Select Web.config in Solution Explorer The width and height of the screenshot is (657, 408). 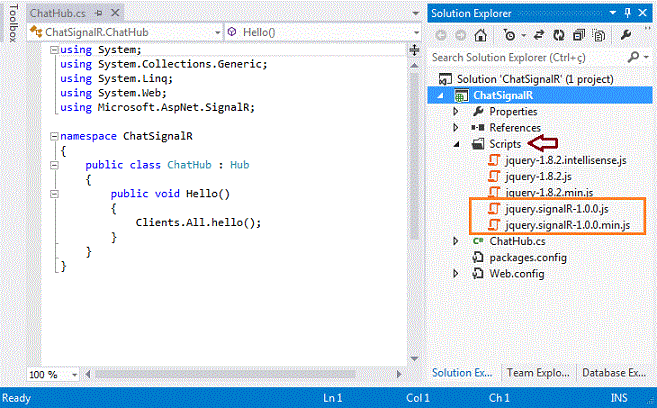tap(515, 273)
